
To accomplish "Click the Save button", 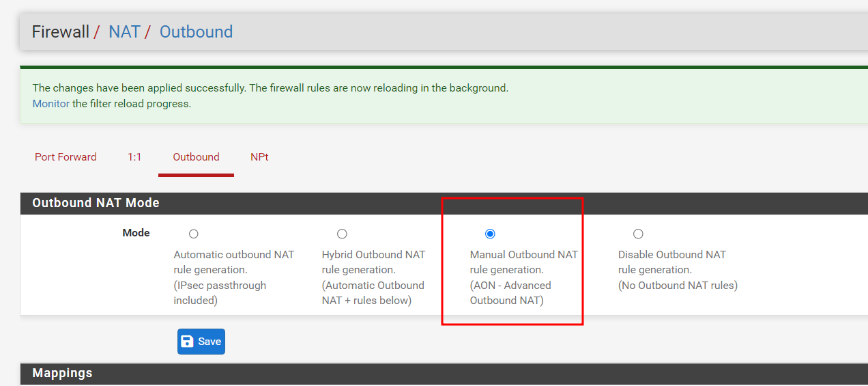I will coord(201,342).
